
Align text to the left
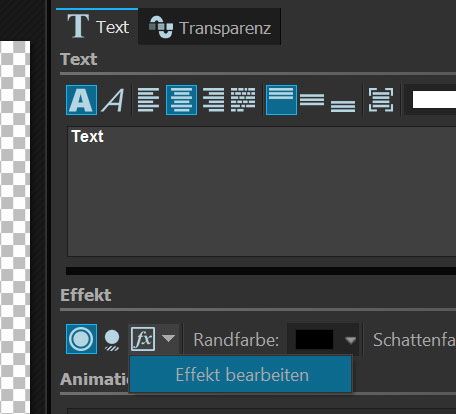(148, 100)
